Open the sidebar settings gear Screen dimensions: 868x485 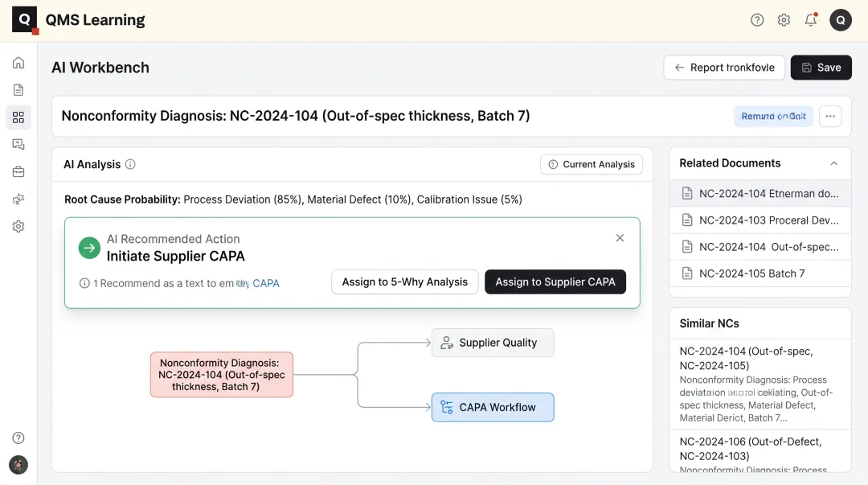tap(18, 226)
